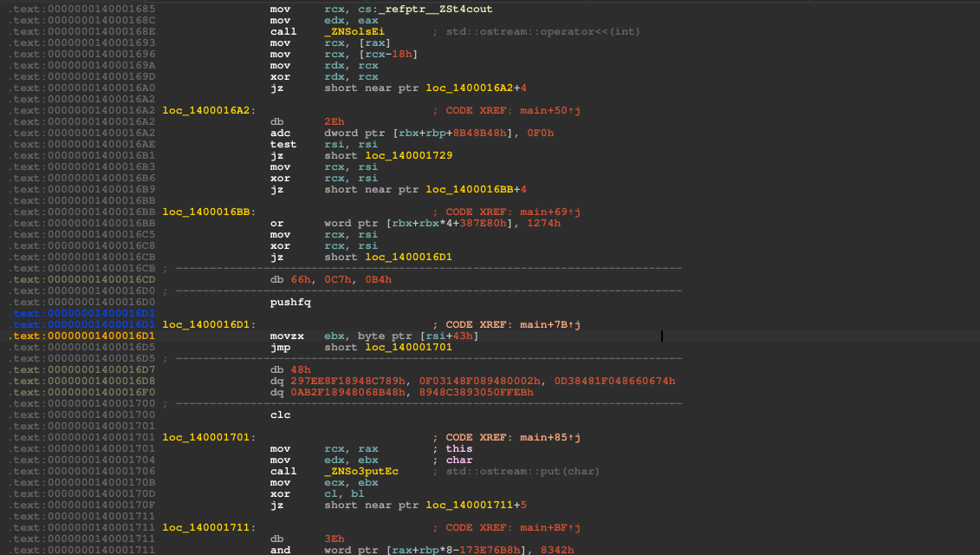Click the std::ostream::put(char) comment
This screenshot has height=555, width=980.
coord(522,471)
